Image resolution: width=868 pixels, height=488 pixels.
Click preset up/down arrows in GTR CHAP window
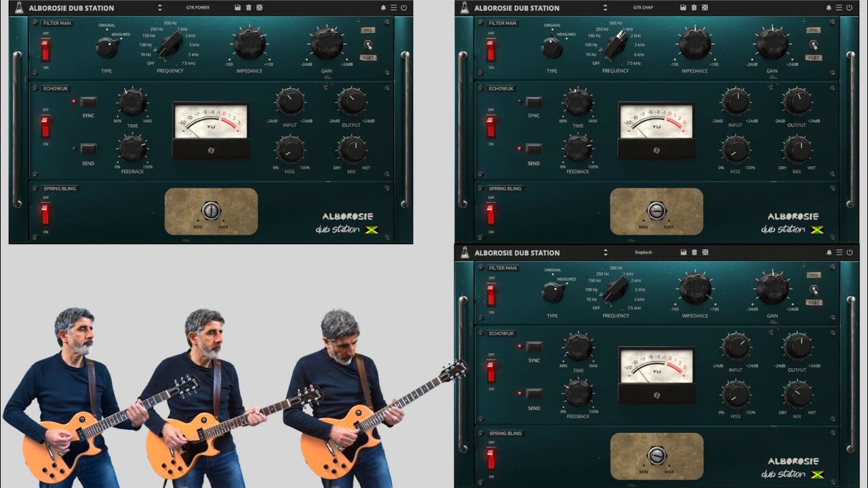606,7
